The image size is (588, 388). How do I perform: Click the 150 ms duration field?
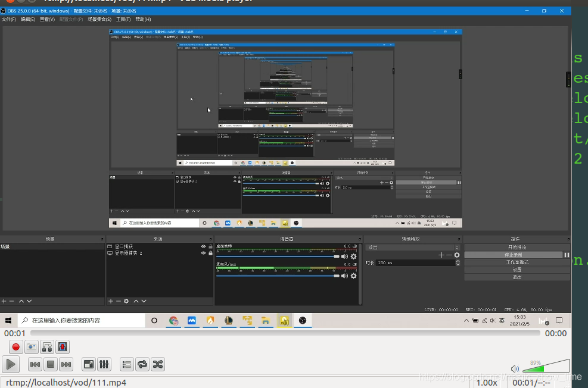pyautogui.click(x=415, y=263)
